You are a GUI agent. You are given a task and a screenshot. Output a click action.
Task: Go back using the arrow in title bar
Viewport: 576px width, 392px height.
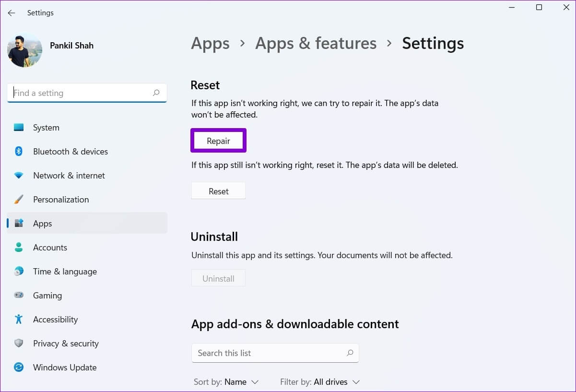12,13
